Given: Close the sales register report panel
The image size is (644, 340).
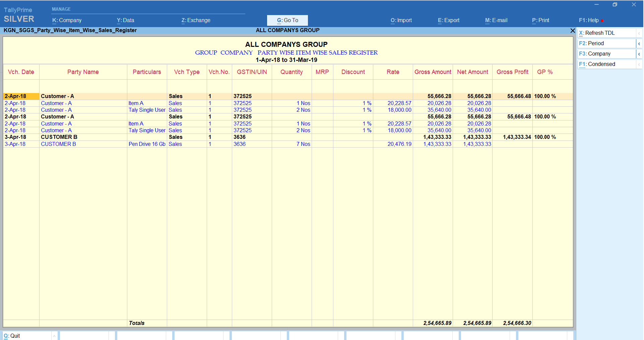Looking at the screenshot, I should click(x=573, y=30).
